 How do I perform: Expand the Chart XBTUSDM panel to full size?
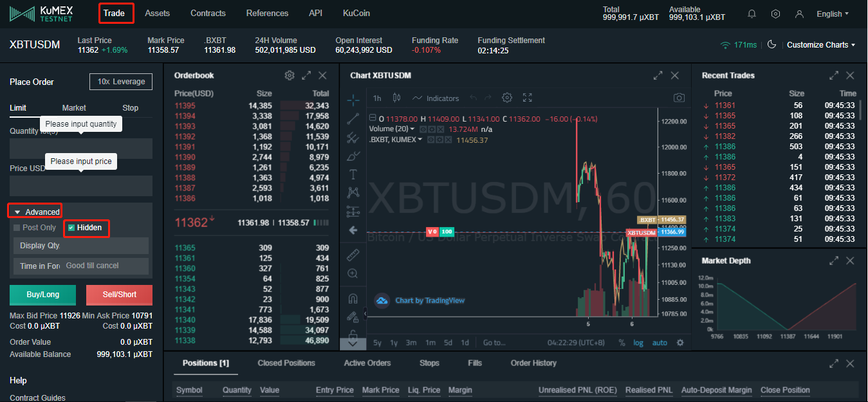coord(658,75)
